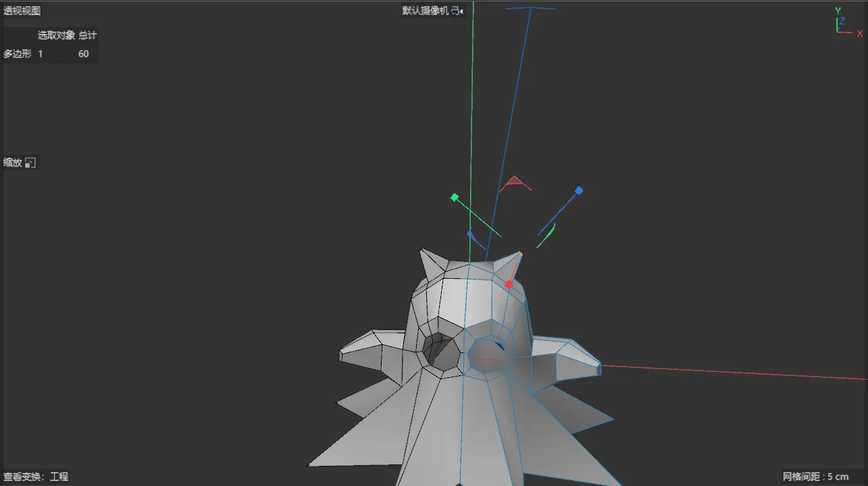The image size is (868, 486).
Task: Click the red rotation arc of gizmo
Action: (515, 183)
